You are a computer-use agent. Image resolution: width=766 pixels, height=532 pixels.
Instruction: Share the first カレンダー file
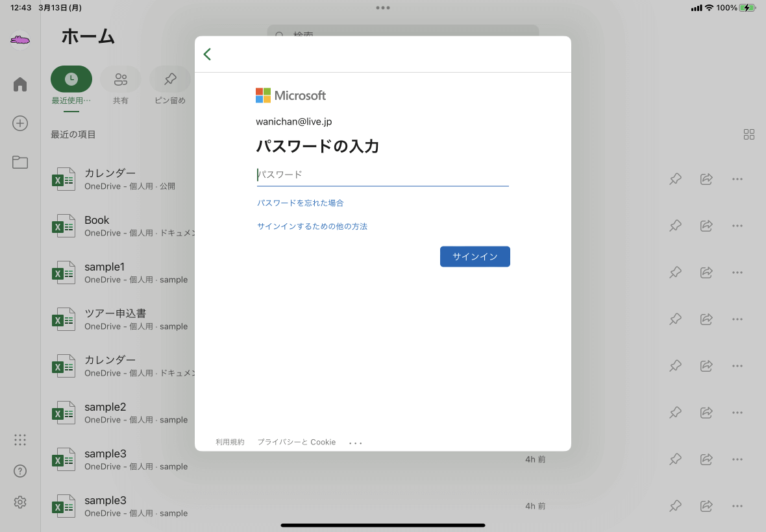click(706, 179)
